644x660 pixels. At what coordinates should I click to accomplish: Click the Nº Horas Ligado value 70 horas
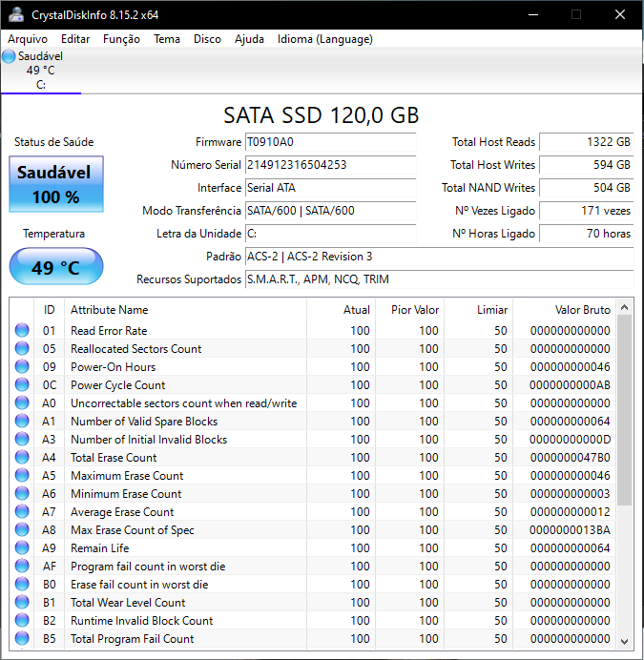point(587,234)
